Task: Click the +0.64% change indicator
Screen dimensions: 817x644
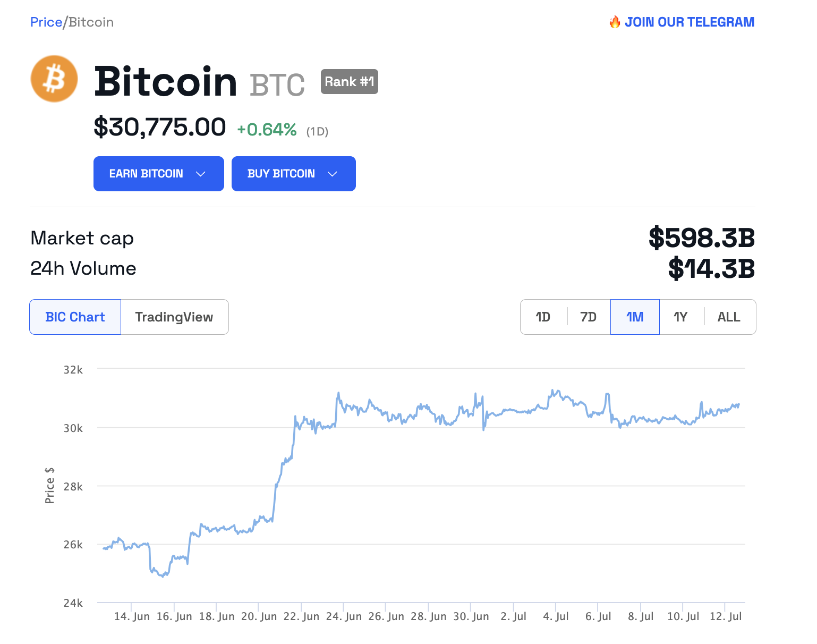Action: 267,129
